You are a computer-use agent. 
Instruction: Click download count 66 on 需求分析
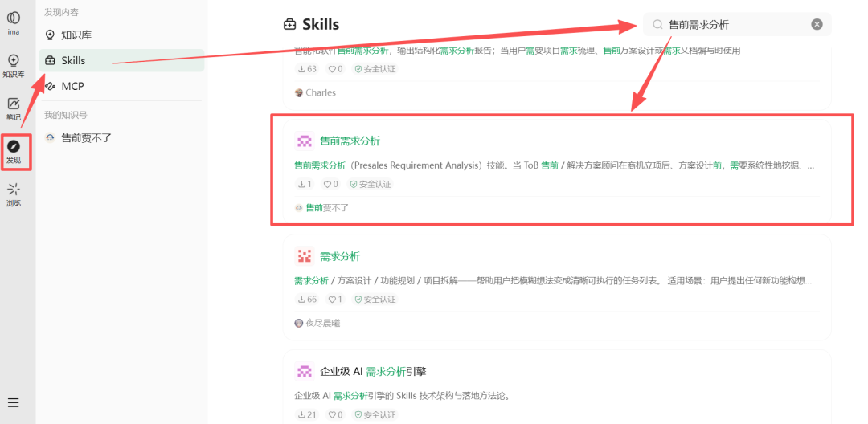(x=307, y=299)
